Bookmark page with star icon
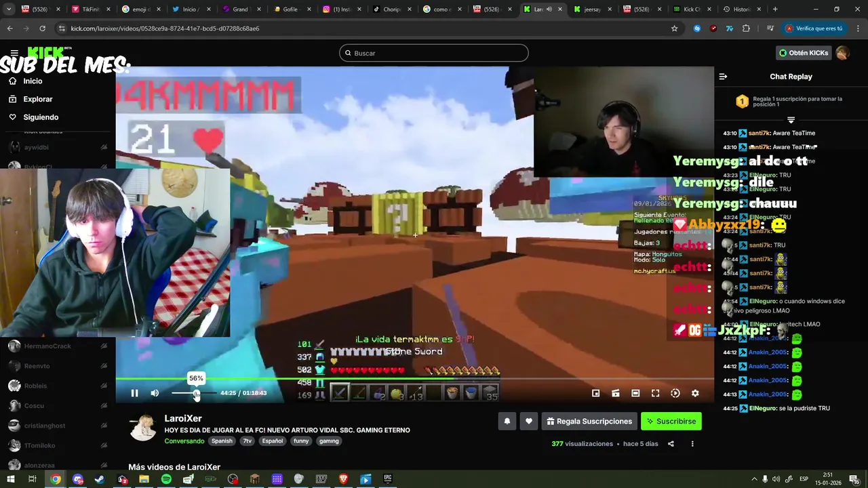This screenshot has width=868, height=488. click(x=674, y=28)
